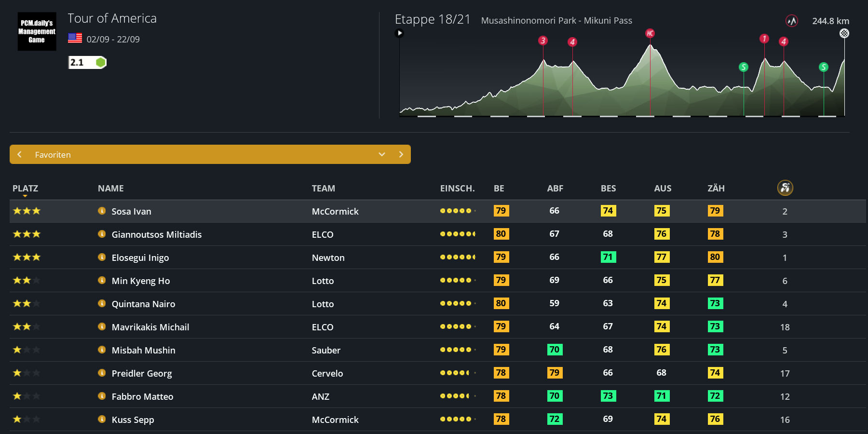Click the mountain stage type icon
The height and width of the screenshot is (434, 868).
(791, 21)
